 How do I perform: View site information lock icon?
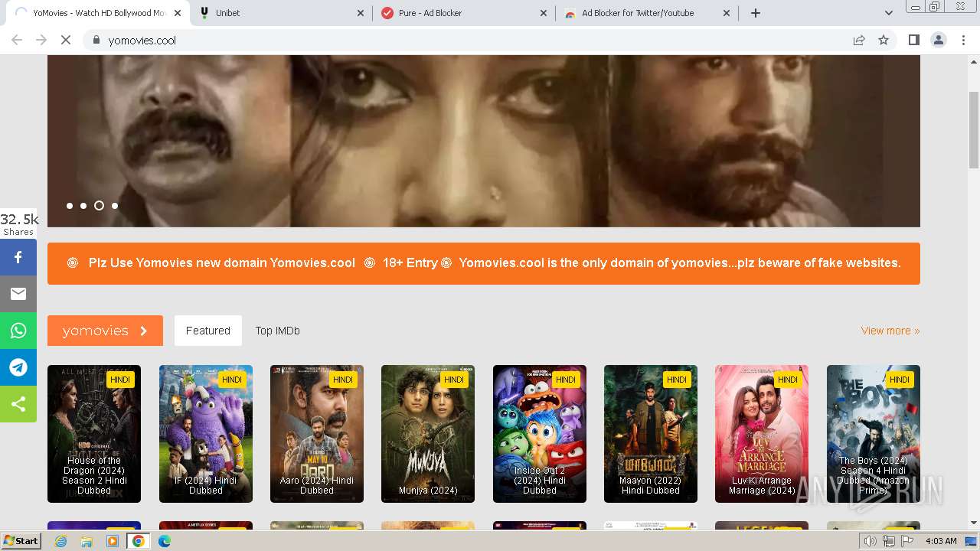(x=96, y=40)
